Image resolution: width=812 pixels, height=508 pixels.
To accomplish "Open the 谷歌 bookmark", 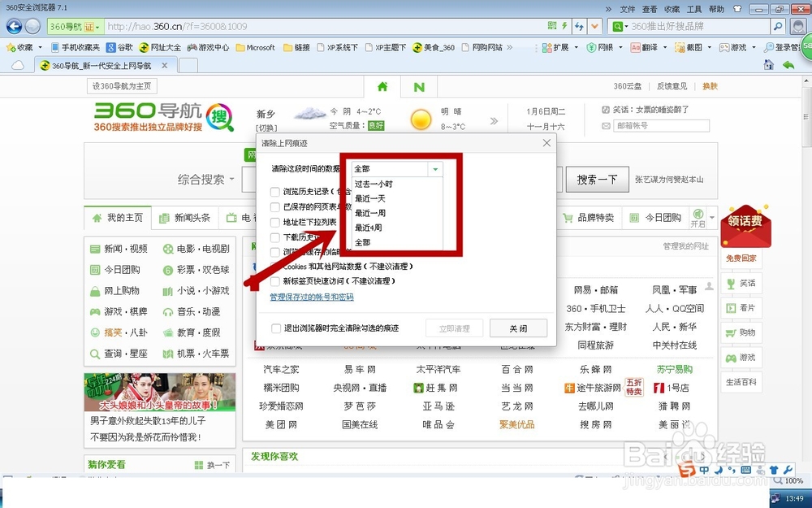I will click(119, 47).
